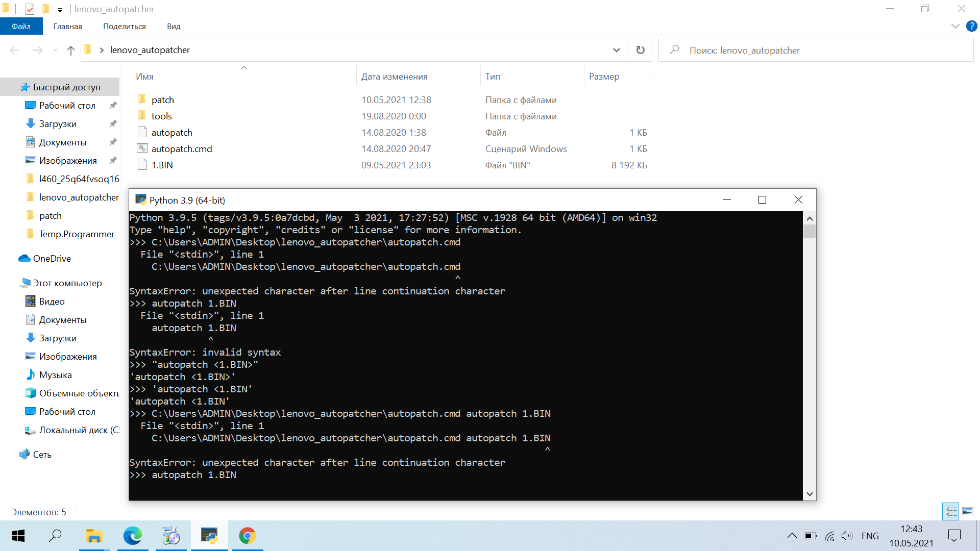This screenshot has width=980, height=551.
Task: Open the Файл menu tab
Action: point(21,26)
